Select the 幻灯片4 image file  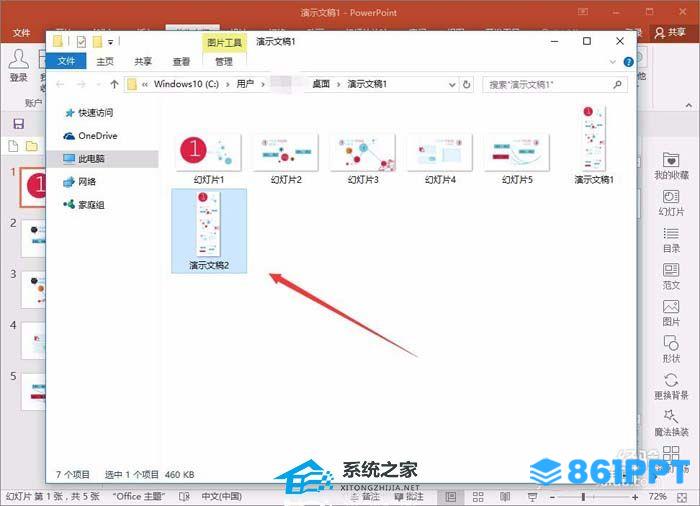point(440,159)
